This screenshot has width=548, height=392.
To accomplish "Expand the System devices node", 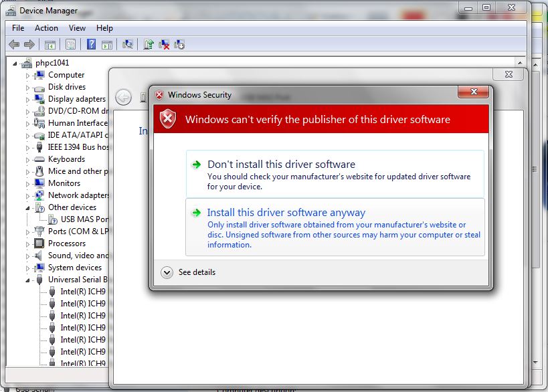I will coord(27,268).
